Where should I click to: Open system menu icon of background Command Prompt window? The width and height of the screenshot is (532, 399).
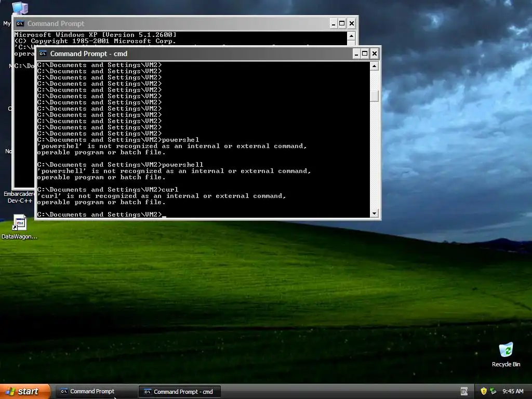pos(20,23)
